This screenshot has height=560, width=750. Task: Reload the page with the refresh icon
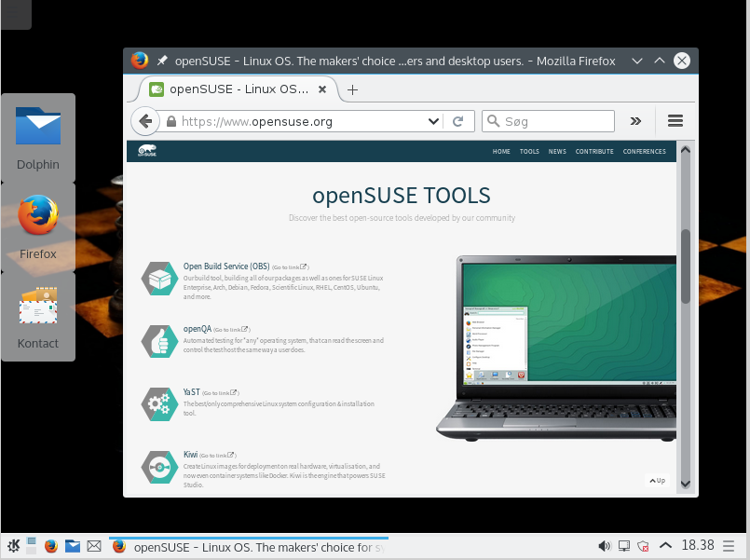point(457,121)
